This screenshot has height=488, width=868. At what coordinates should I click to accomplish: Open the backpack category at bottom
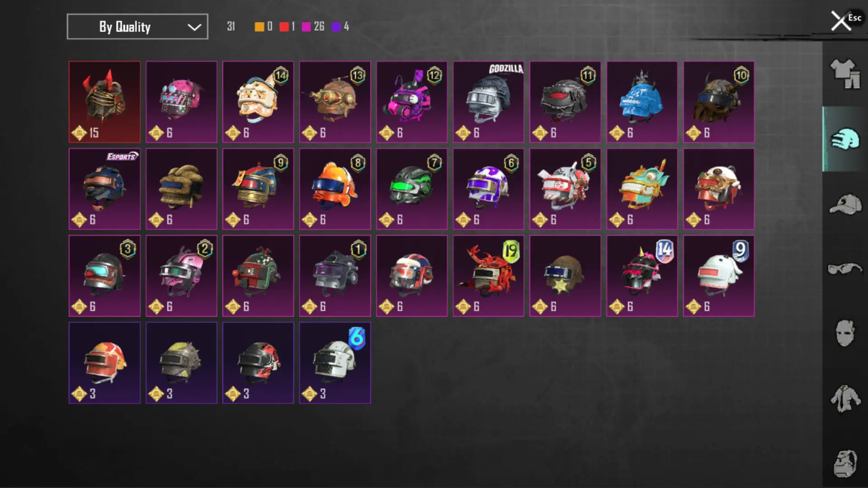[844, 464]
